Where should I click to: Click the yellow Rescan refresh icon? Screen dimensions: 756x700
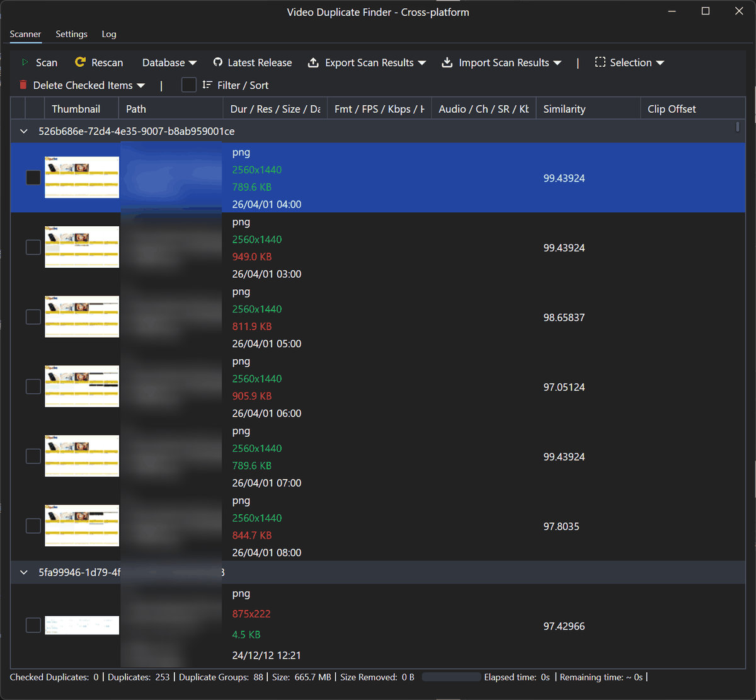point(80,62)
